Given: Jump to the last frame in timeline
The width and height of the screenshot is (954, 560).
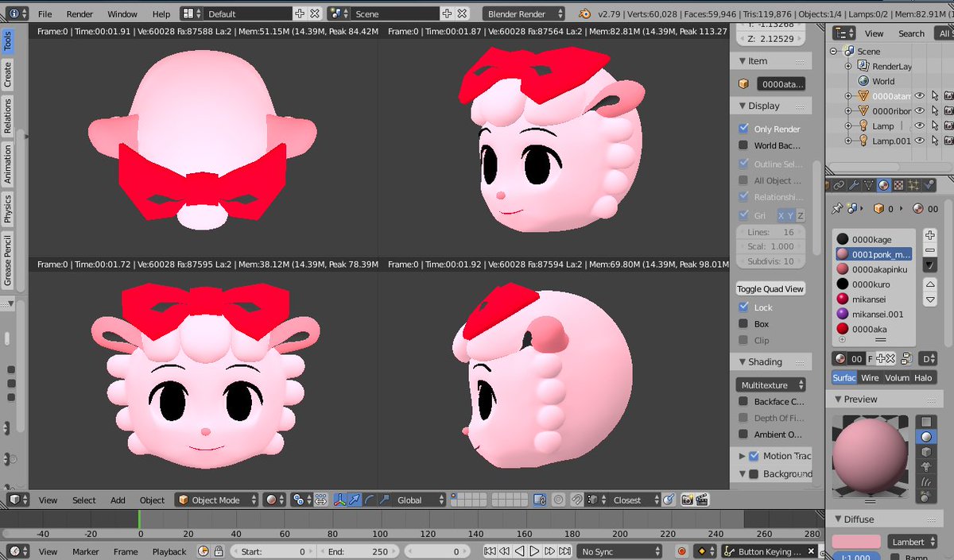Looking at the screenshot, I should [x=564, y=551].
